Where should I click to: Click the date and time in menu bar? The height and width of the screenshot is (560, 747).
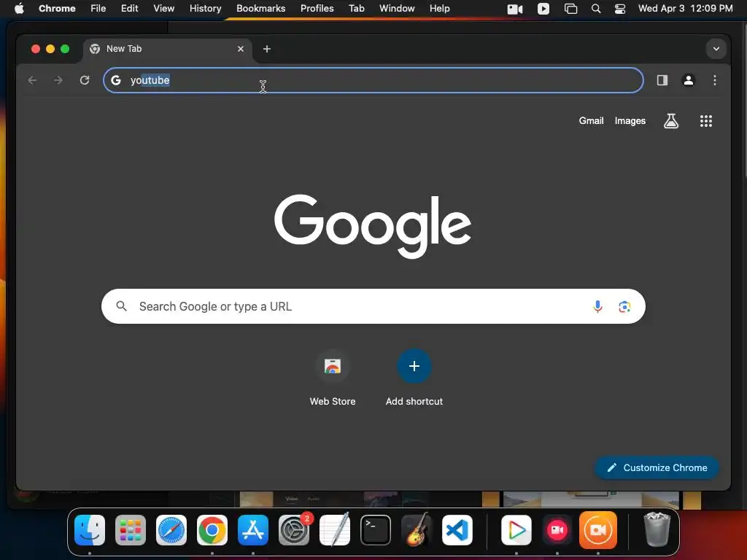(685, 9)
